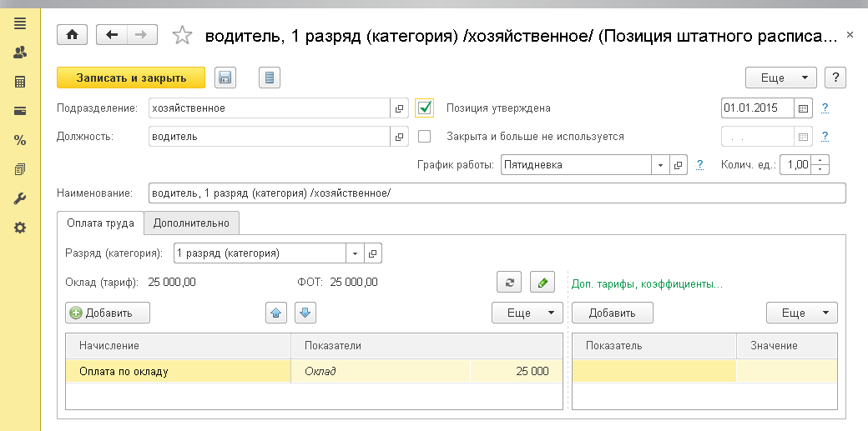Uncheck the Позиция утверждена checkbox
Viewport: 868px width, 431px height.
(x=425, y=108)
